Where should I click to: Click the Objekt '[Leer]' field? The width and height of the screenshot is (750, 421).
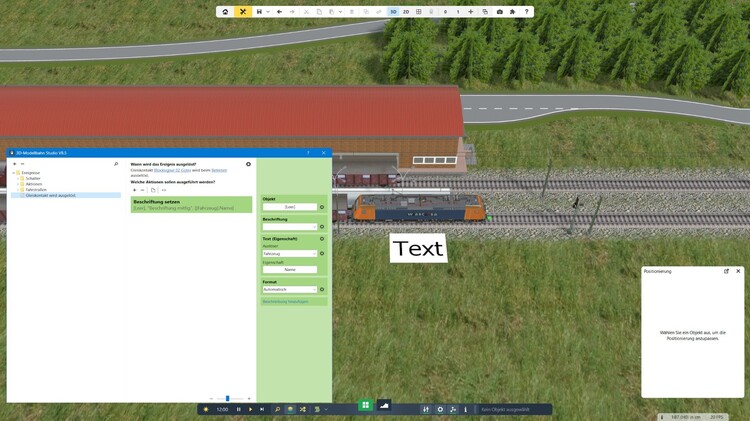point(290,207)
